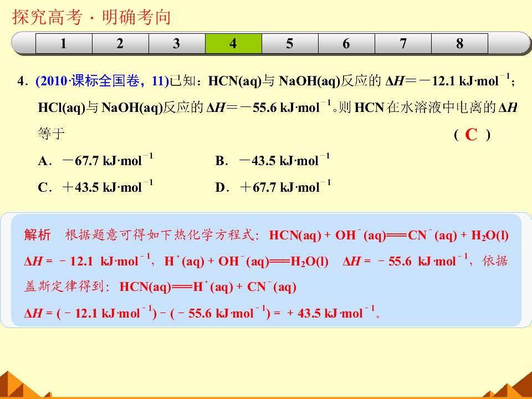The height and width of the screenshot is (399, 532).
Task: Go to question tab 3
Action: 177,43
